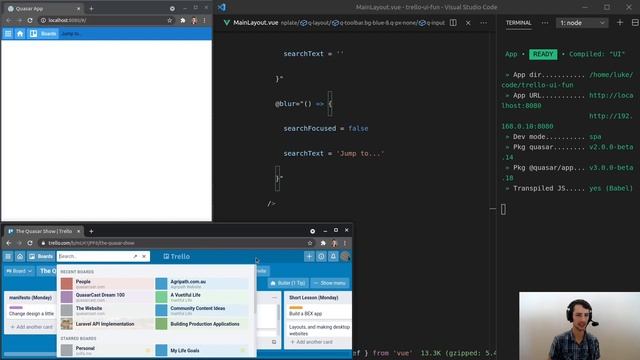This screenshot has width=640, height=360.
Task: Click the Butler (1 Tip) button
Action: (x=288, y=283)
